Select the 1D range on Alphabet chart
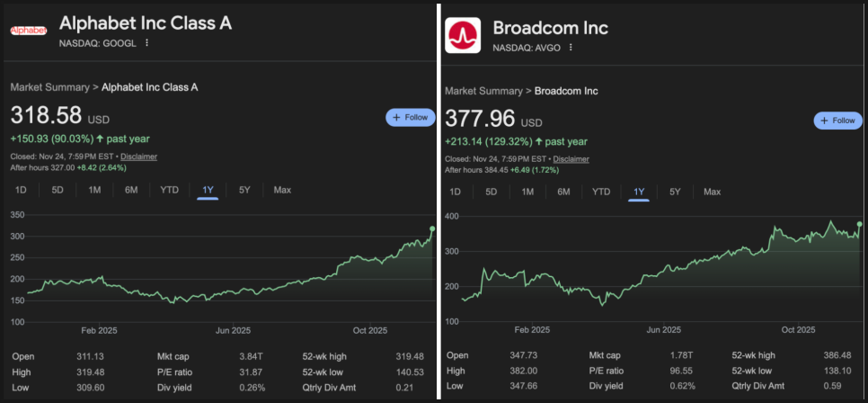Viewport: 868px width, 403px height. pyautogui.click(x=22, y=190)
